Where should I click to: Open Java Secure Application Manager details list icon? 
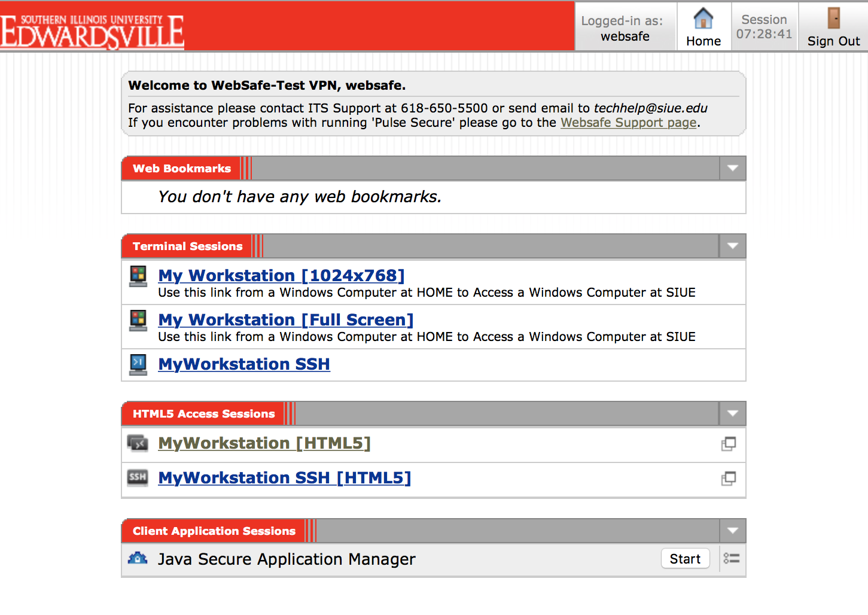(731, 559)
